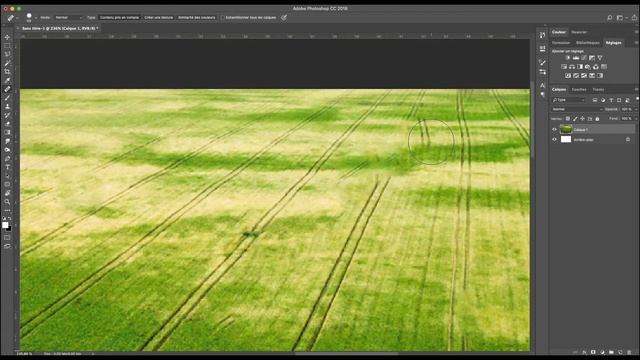Select the Clone Stamp tool
Image resolution: width=640 pixels, height=360 pixels.
point(7,106)
